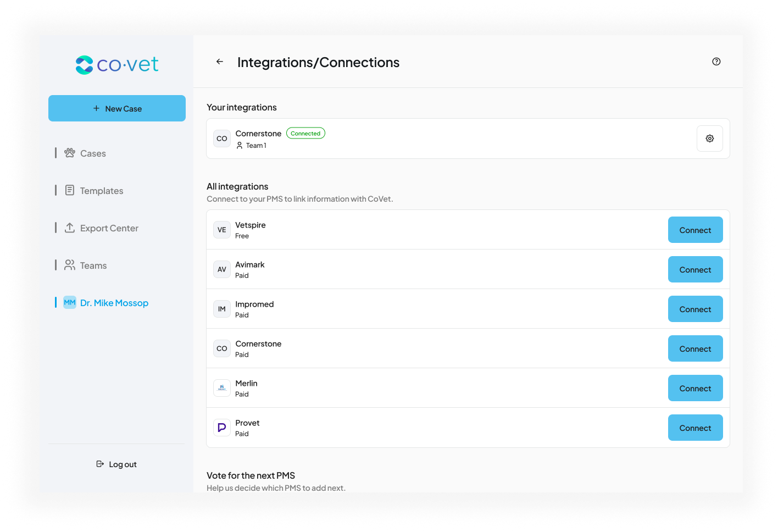
Task: Connect the Avimark integration
Action: coord(696,269)
